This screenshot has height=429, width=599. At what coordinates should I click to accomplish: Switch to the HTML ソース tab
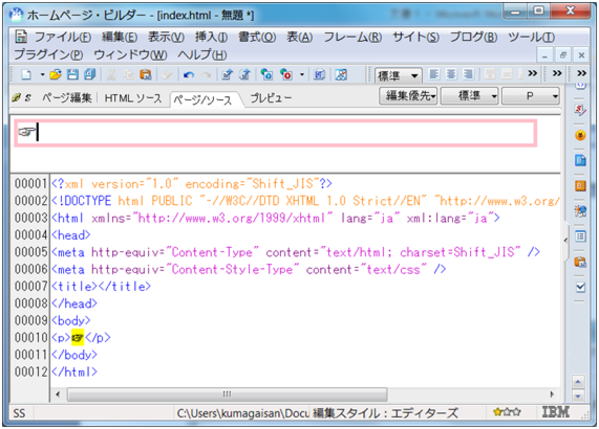click(x=133, y=98)
